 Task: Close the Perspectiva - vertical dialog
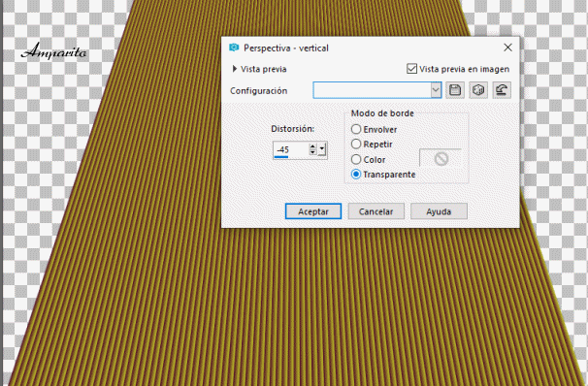507,48
